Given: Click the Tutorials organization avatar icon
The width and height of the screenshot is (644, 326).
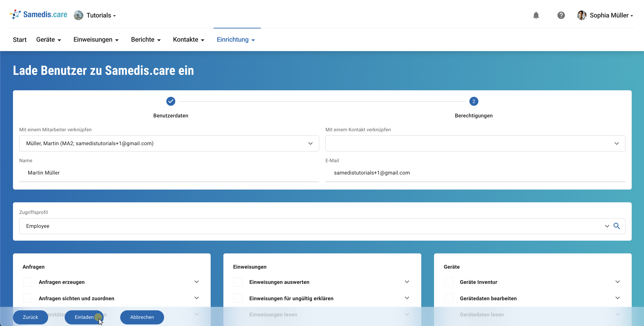Looking at the screenshot, I should click(79, 15).
